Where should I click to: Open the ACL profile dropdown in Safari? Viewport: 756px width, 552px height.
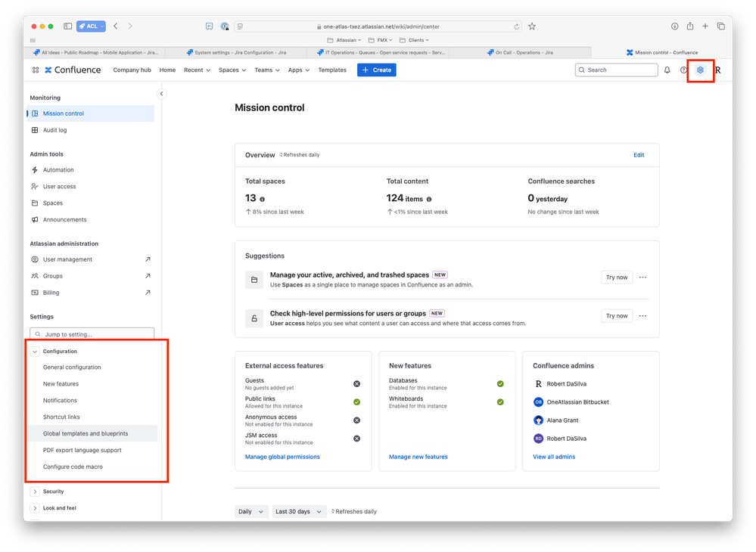pyautogui.click(x=91, y=26)
